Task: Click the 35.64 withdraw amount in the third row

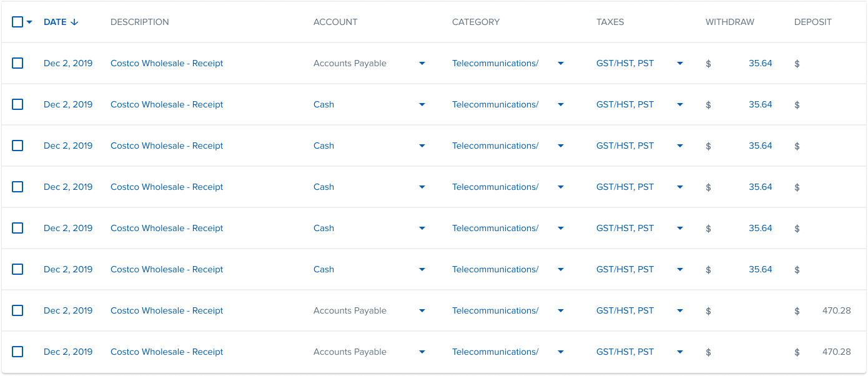Action: (760, 146)
